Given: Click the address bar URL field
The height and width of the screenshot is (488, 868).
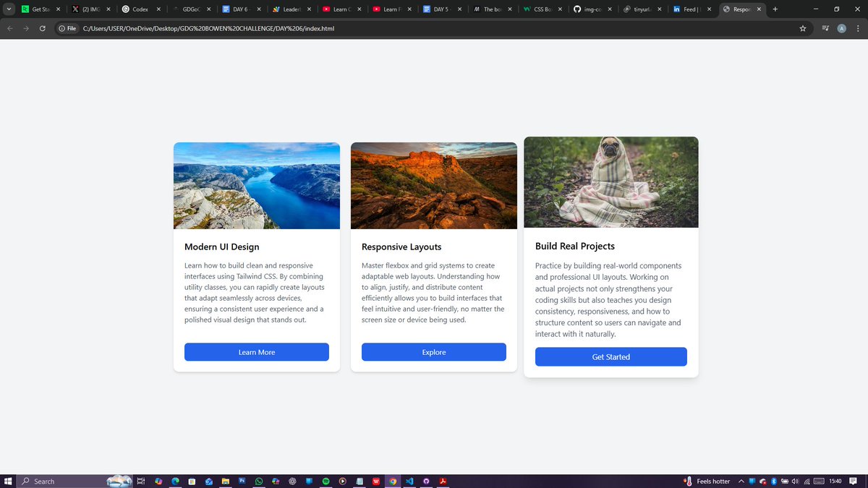Looking at the screenshot, I should 434,28.
